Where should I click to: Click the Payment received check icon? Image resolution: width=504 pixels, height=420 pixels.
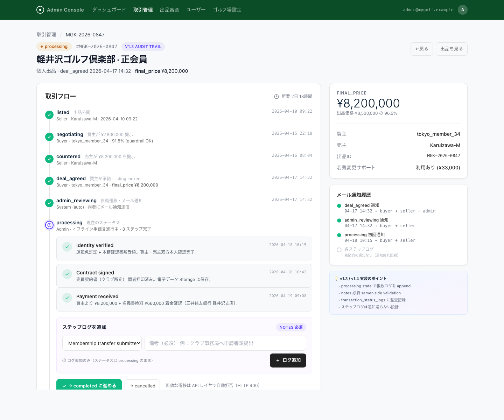[x=67, y=298]
